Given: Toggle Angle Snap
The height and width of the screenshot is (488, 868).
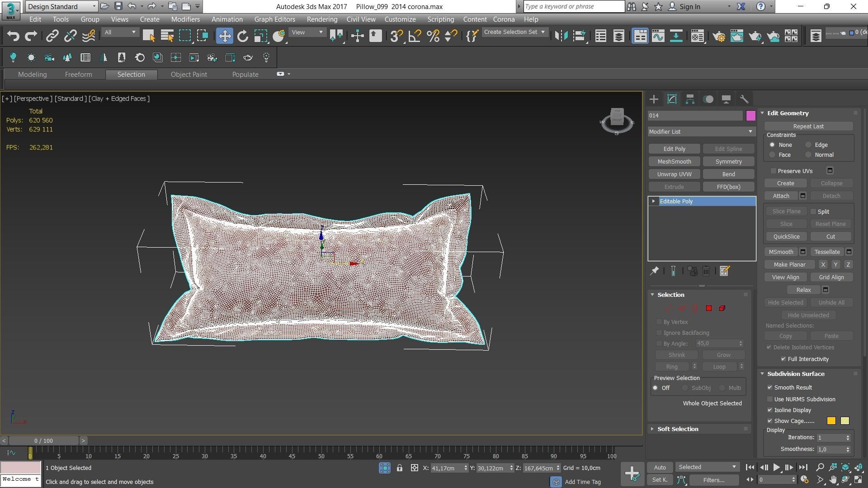Looking at the screenshot, I should click(x=415, y=36).
